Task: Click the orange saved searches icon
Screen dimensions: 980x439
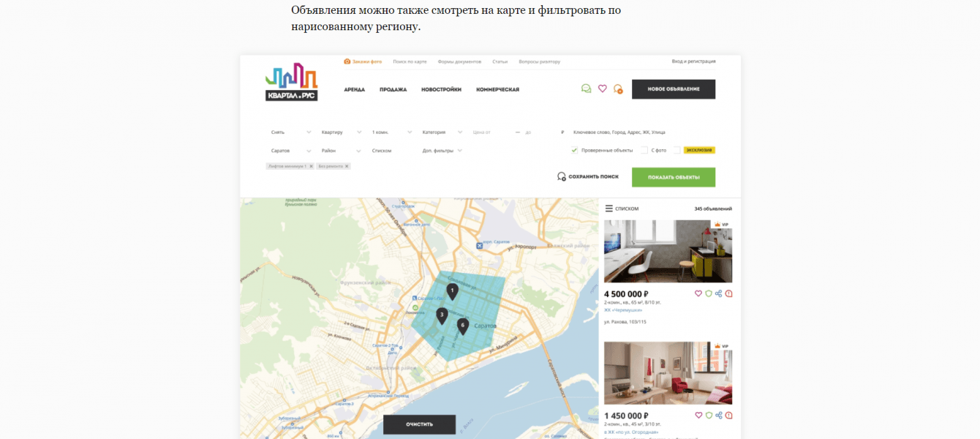Action: 618,89
